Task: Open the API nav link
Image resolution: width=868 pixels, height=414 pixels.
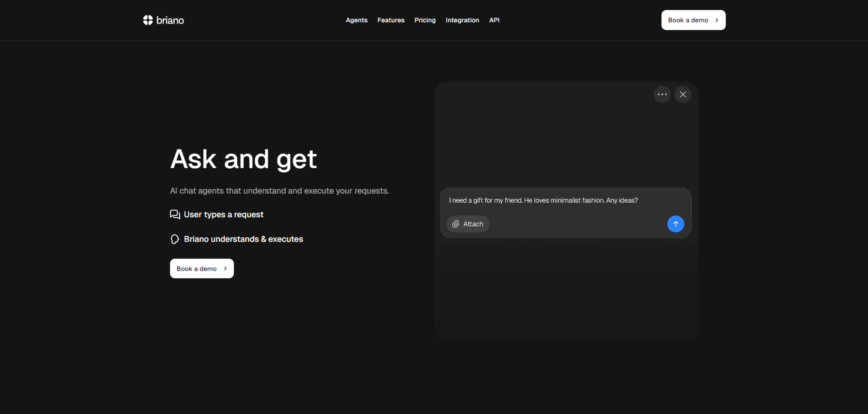Action: [x=494, y=20]
